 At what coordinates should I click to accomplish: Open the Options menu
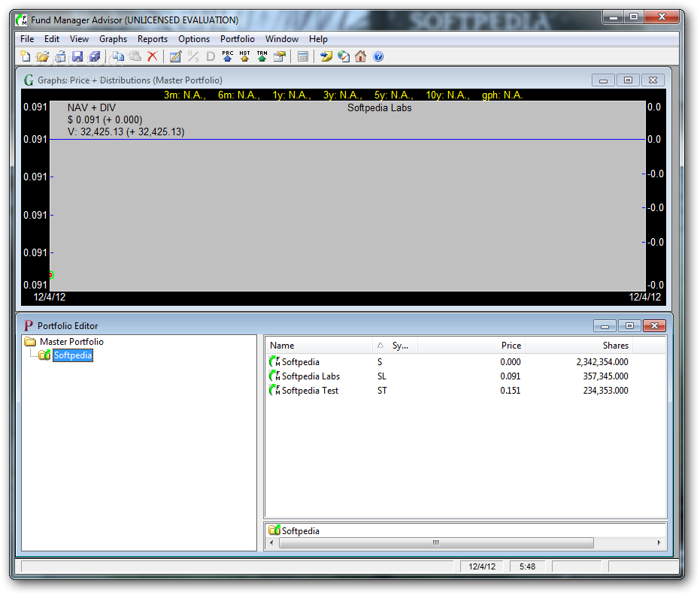pyautogui.click(x=194, y=39)
